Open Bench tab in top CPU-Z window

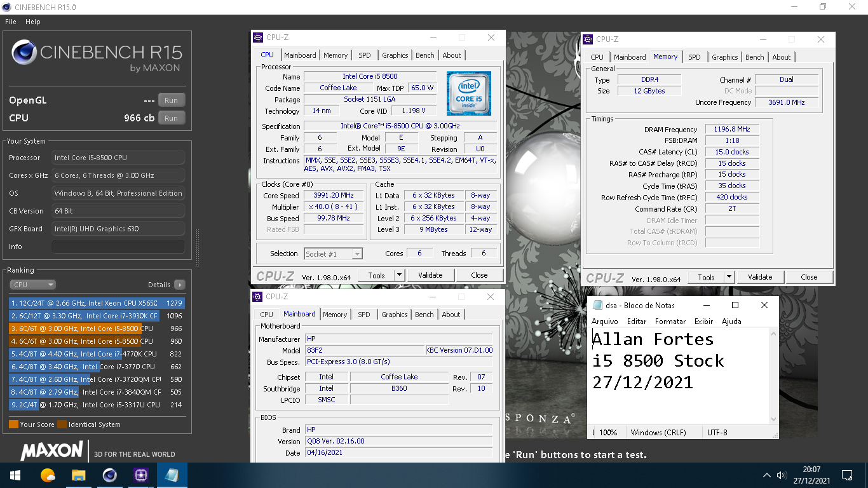pyautogui.click(x=425, y=55)
